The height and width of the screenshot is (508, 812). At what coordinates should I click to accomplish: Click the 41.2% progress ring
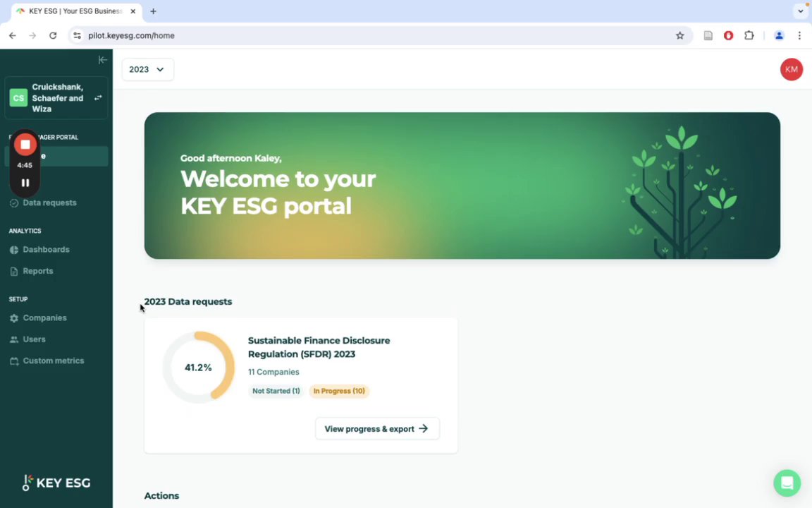click(198, 367)
